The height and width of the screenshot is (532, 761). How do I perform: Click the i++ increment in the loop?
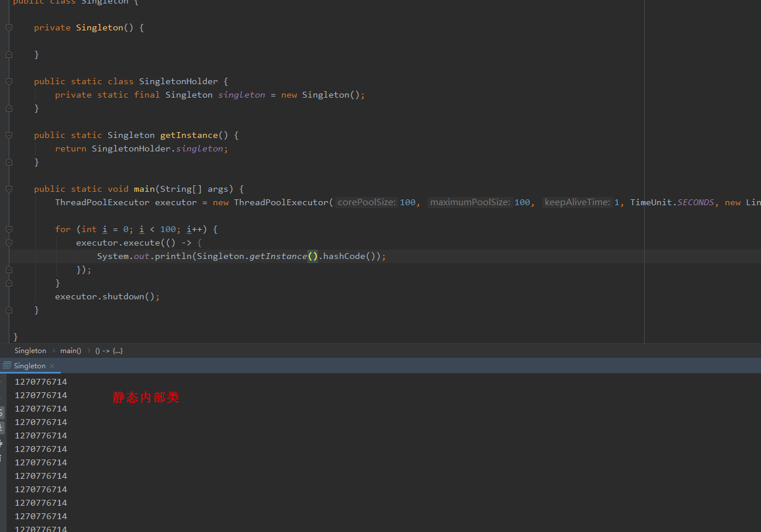(194, 229)
